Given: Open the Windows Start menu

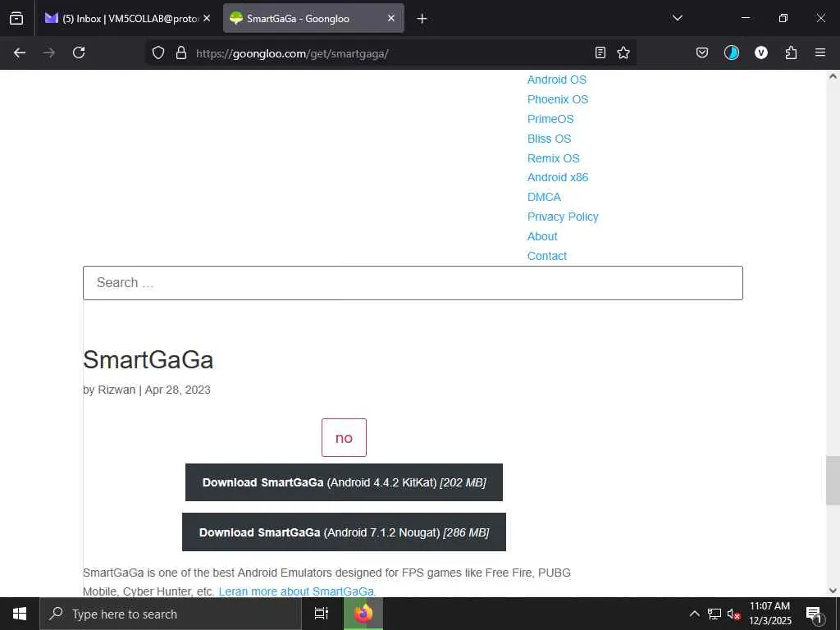Looking at the screenshot, I should [x=20, y=614].
